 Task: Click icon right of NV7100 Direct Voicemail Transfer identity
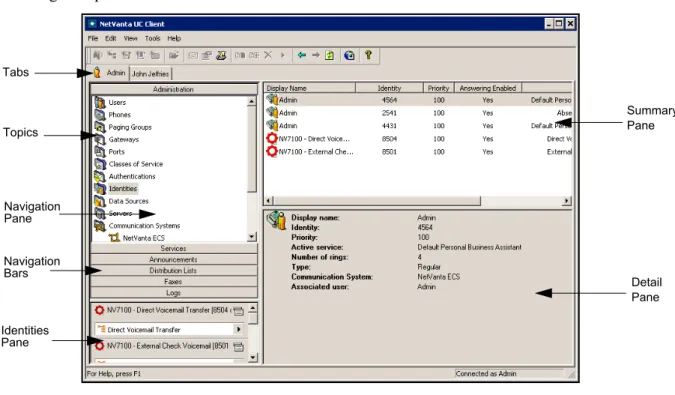click(238, 311)
